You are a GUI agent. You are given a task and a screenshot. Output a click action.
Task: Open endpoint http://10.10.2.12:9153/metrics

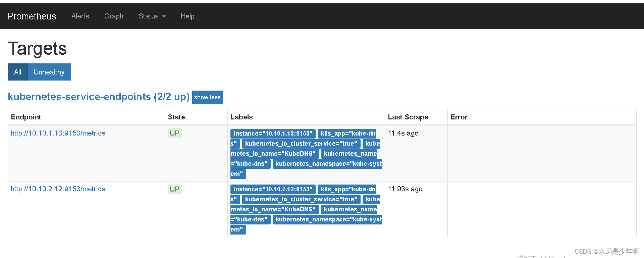pyautogui.click(x=58, y=189)
